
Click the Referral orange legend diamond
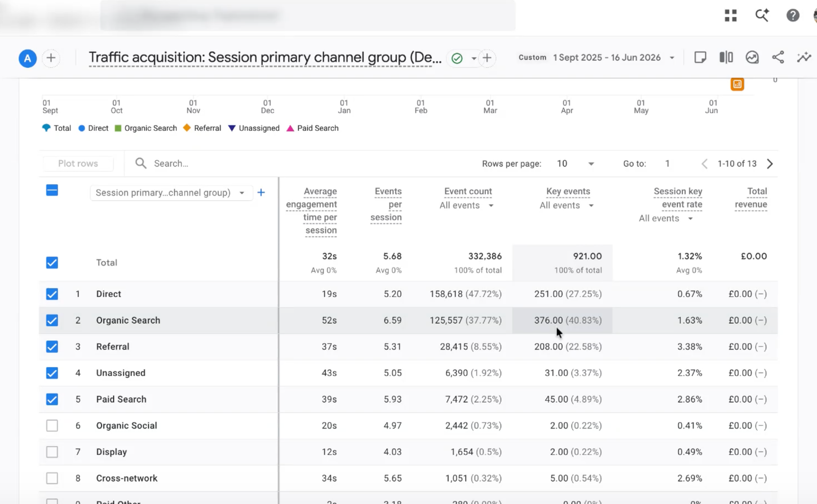coord(187,128)
